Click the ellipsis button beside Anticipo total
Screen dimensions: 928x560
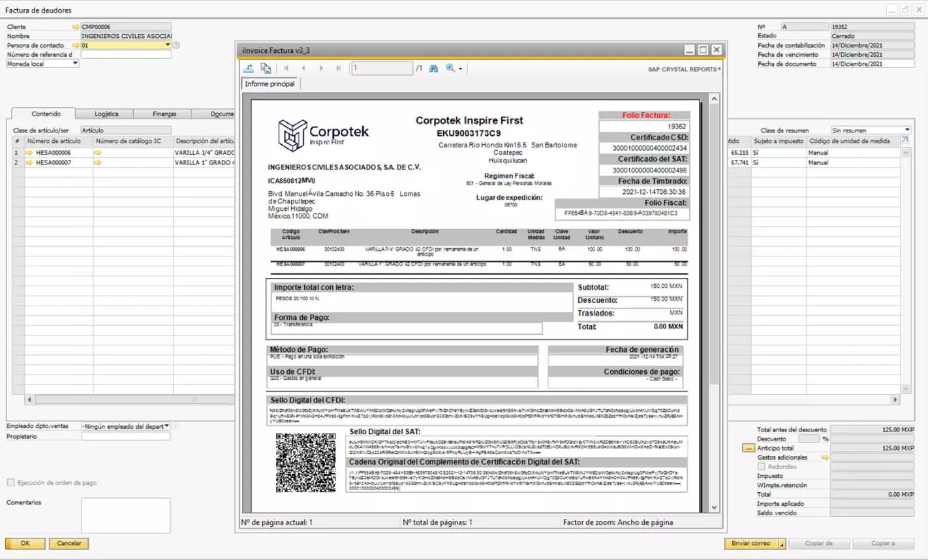coord(748,448)
